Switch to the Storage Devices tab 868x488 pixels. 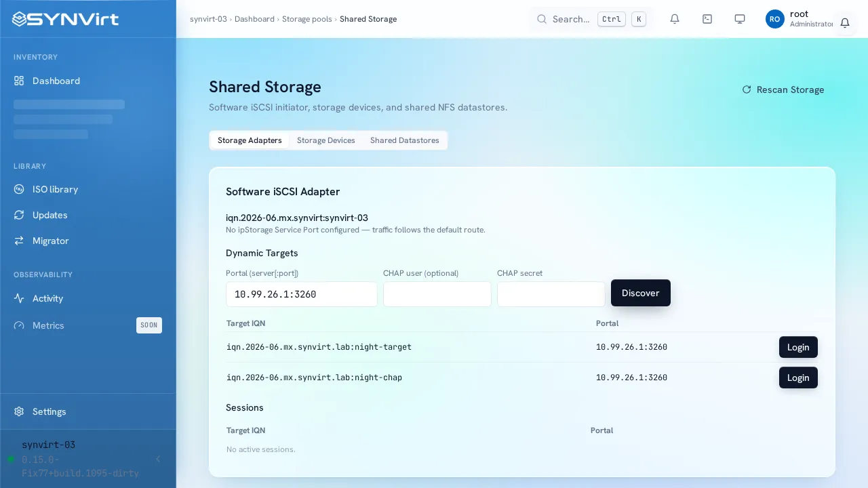[326, 140]
